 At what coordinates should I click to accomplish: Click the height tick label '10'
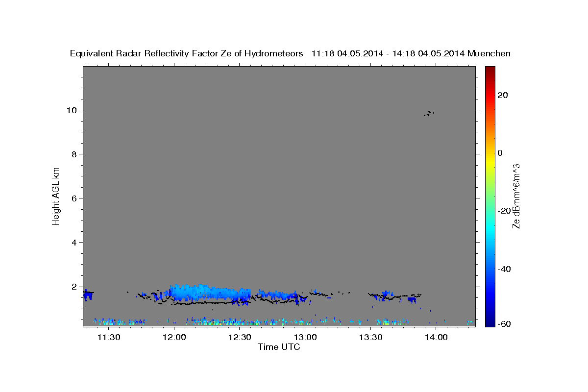pos(73,110)
